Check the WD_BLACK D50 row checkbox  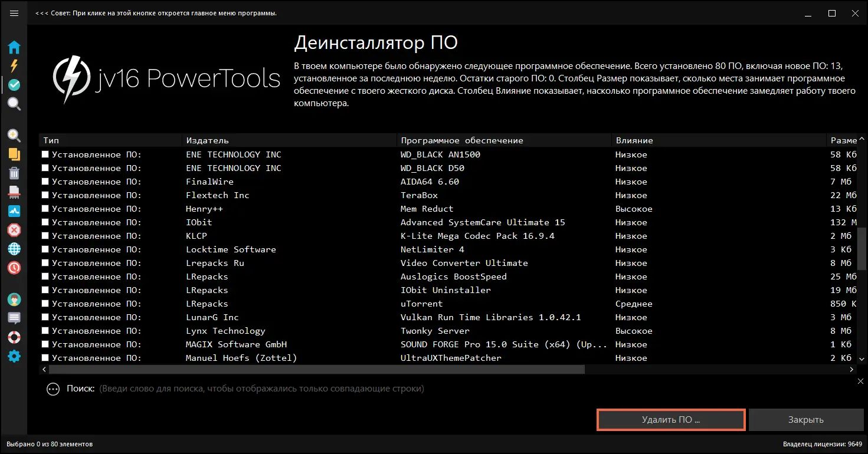[45, 168]
